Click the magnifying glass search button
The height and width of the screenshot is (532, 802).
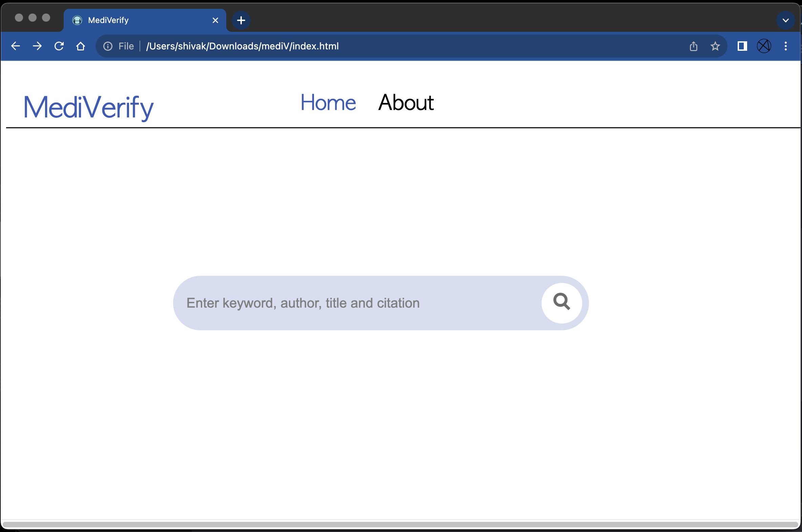[x=562, y=302]
